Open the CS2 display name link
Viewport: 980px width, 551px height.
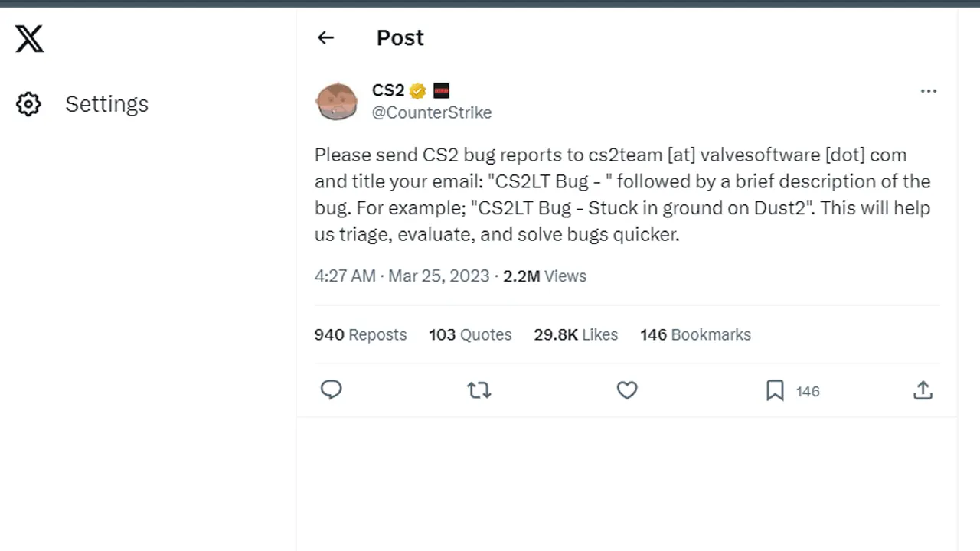(x=387, y=90)
